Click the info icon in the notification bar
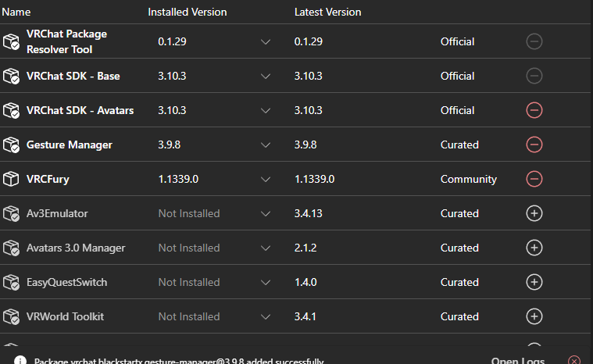This screenshot has height=364, width=593. click(20, 361)
